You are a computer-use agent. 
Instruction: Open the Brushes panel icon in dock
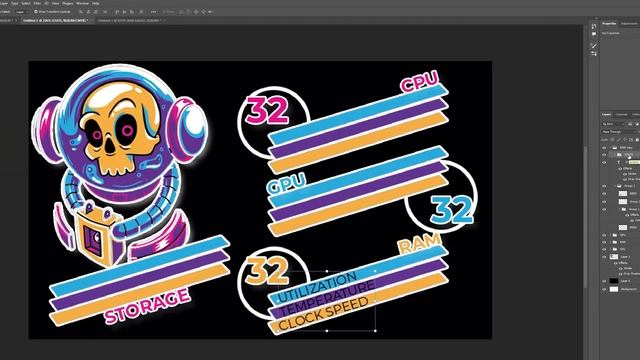coord(594,46)
